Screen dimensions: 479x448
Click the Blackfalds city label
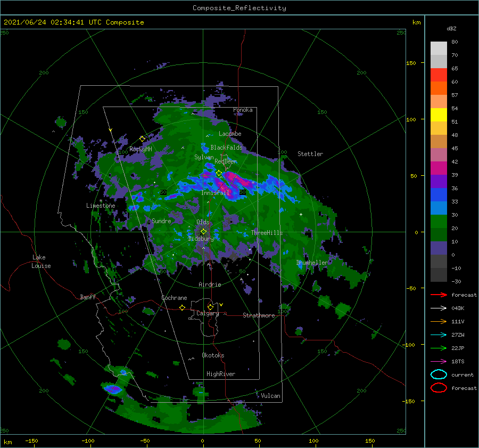click(226, 148)
